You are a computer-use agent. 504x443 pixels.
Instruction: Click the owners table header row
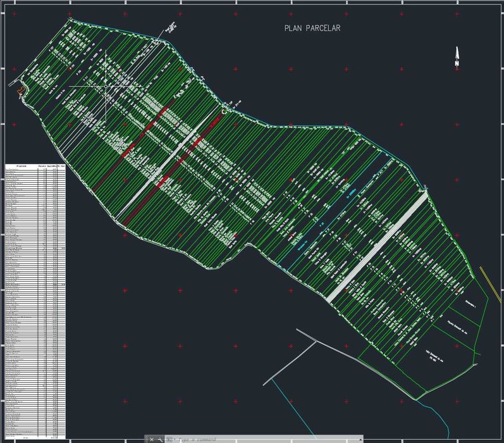coord(35,166)
